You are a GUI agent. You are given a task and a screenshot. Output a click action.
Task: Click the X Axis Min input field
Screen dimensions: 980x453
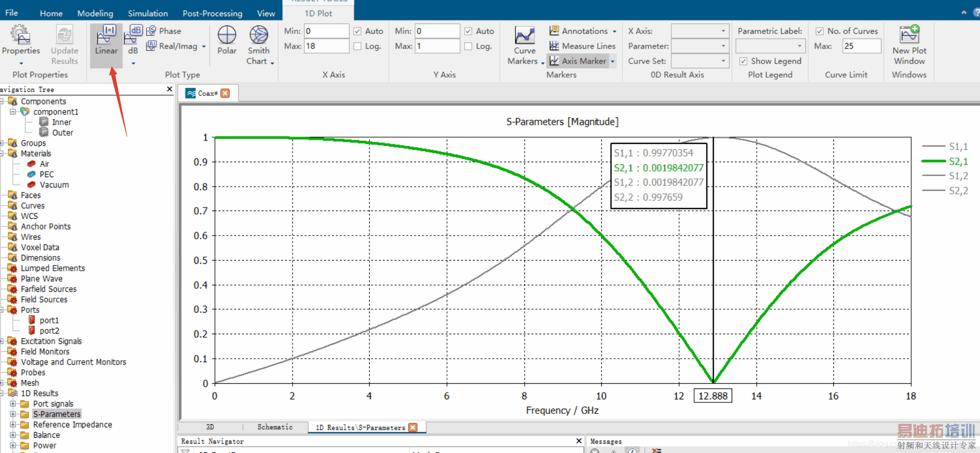pos(326,31)
